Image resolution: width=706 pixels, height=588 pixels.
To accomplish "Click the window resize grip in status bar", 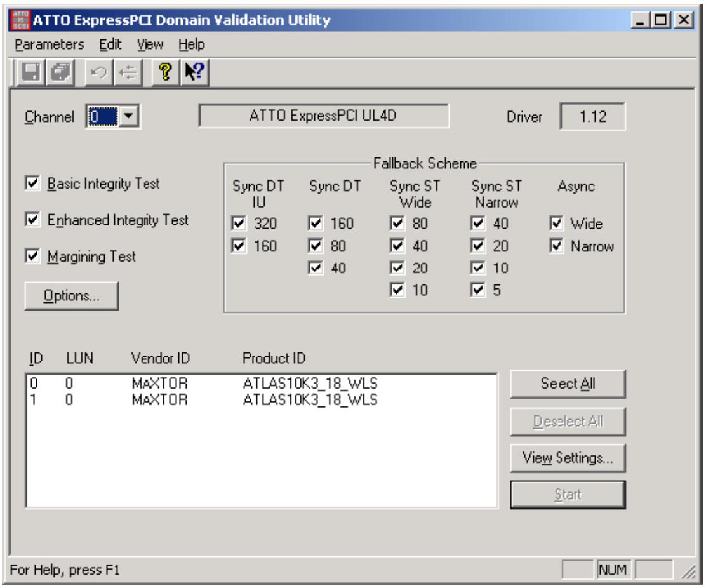I will click(x=688, y=571).
